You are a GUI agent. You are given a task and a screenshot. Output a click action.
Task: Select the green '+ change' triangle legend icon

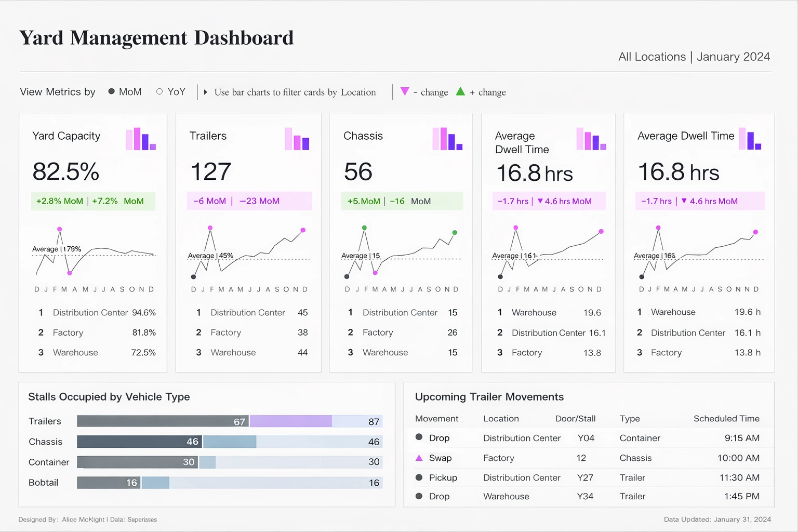460,91
